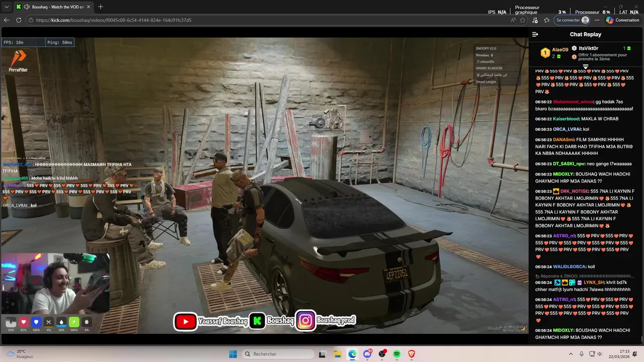Switch to Microsoft Edge on taskbar
Image resolution: width=644 pixels, height=362 pixels.
coord(352,354)
